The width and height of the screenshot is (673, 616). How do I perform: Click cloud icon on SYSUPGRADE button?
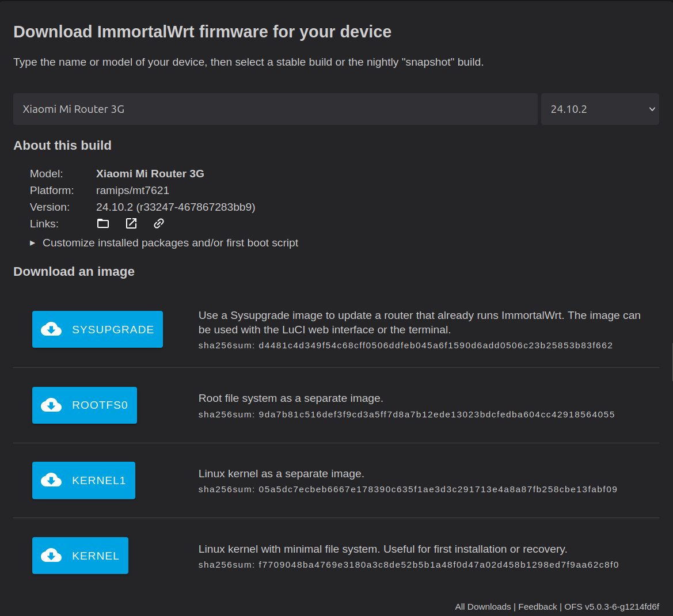(51, 329)
